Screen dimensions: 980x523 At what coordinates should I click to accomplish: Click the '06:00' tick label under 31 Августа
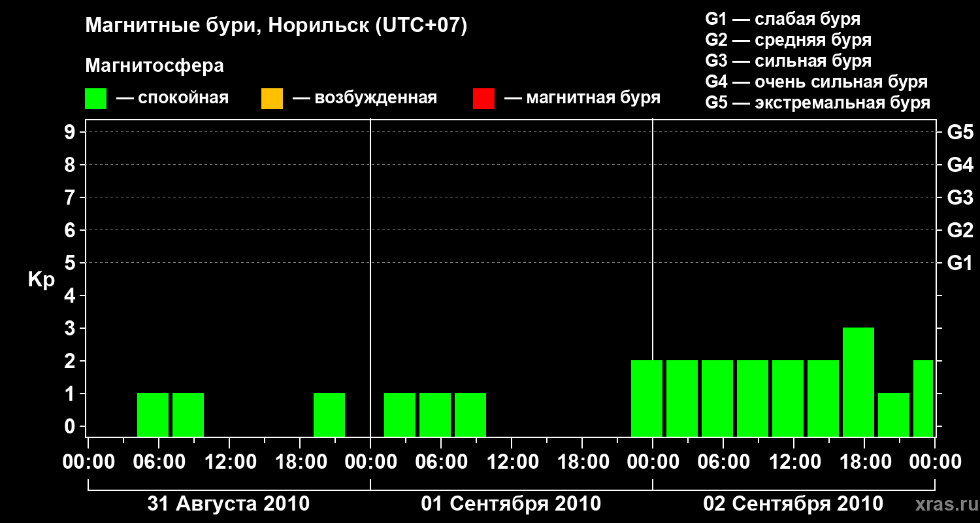[x=158, y=462]
